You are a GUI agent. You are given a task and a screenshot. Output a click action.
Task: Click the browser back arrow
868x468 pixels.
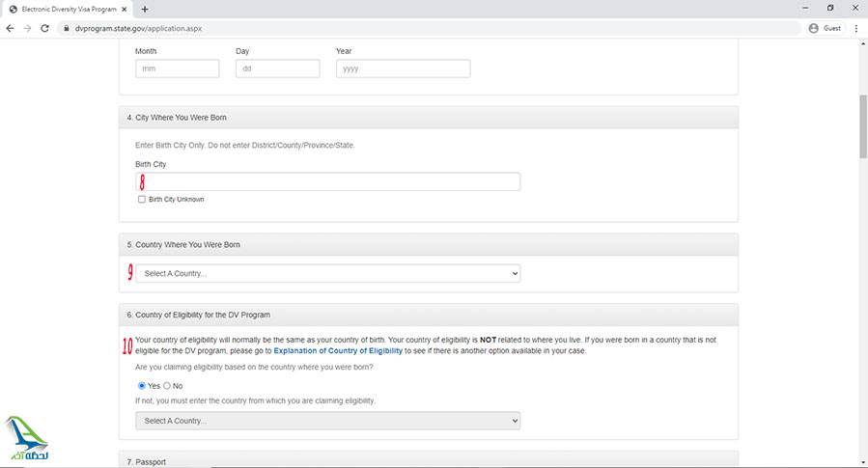click(11, 29)
